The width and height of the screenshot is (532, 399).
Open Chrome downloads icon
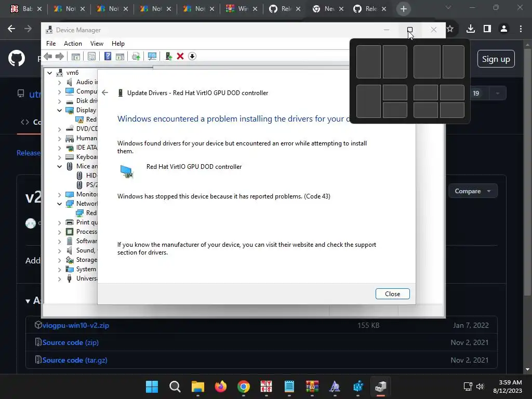coord(471,29)
